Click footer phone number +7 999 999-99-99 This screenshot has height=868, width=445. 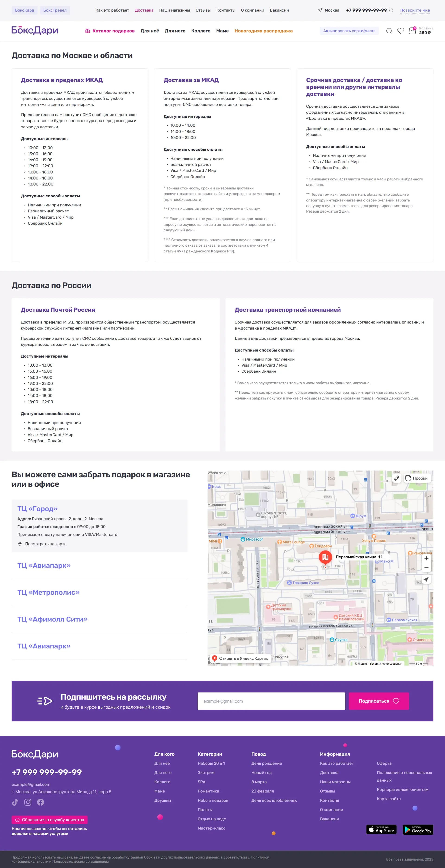pos(47,772)
